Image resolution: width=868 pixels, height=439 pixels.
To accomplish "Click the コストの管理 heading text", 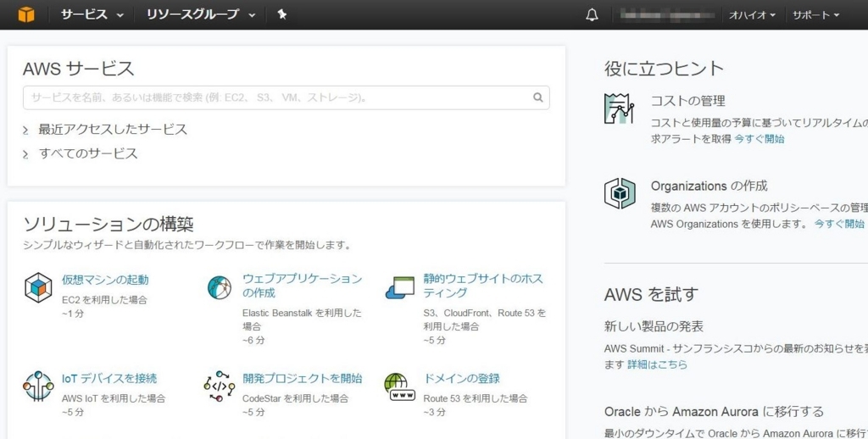I will pyautogui.click(x=687, y=101).
